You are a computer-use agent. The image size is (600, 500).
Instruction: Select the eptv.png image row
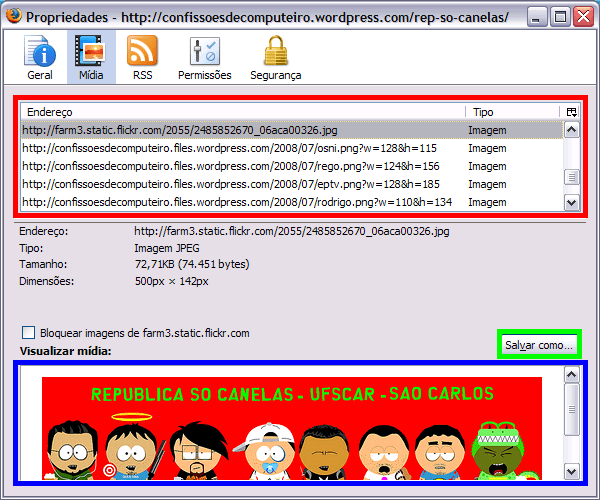(x=292, y=184)
